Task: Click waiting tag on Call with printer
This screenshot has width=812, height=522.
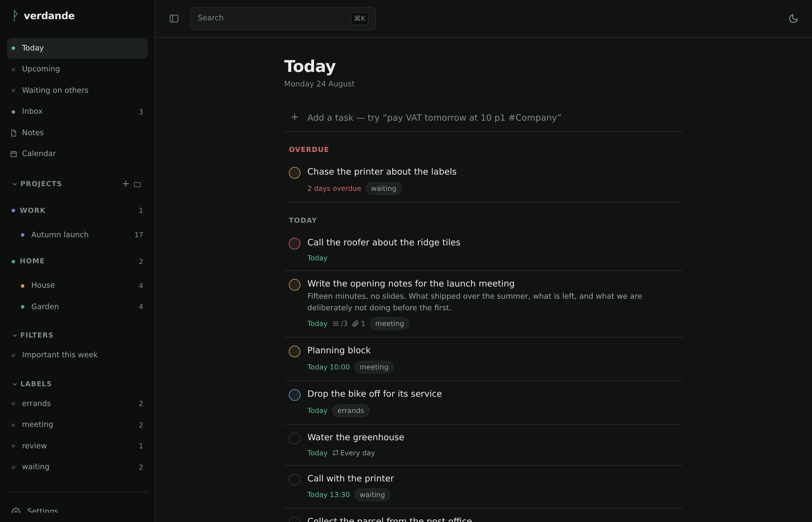Action: tap(372, 494)
